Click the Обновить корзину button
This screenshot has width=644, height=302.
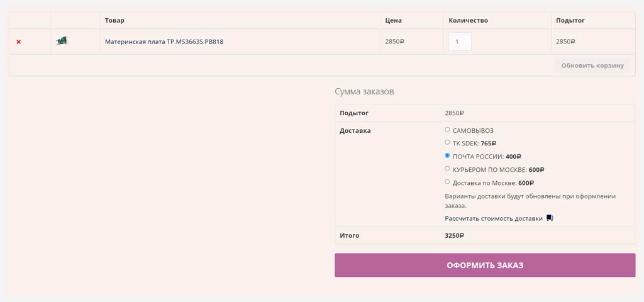point(592,65)
